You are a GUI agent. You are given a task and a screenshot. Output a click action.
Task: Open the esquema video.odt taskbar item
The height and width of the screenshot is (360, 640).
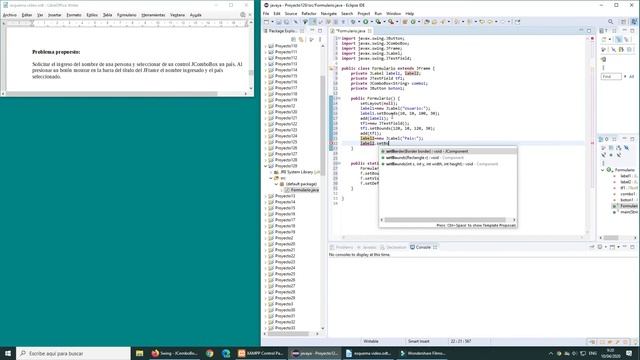(x=369, y=353)
